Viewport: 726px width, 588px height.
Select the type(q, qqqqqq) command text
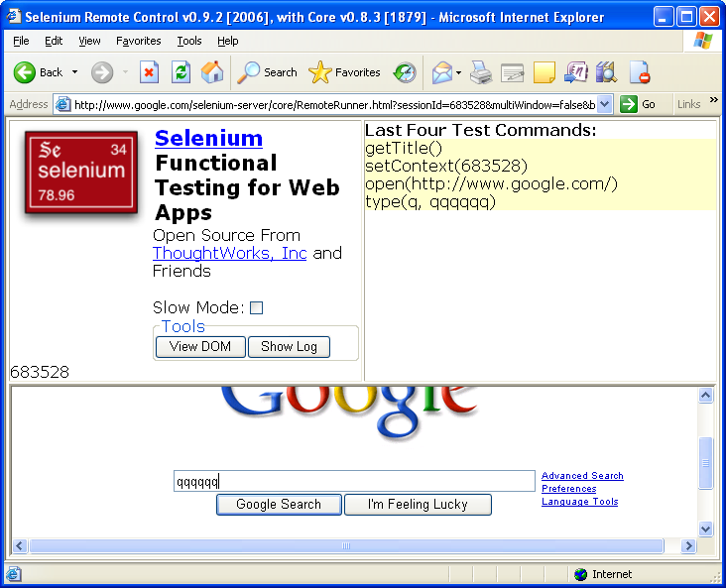pos(430,201)
